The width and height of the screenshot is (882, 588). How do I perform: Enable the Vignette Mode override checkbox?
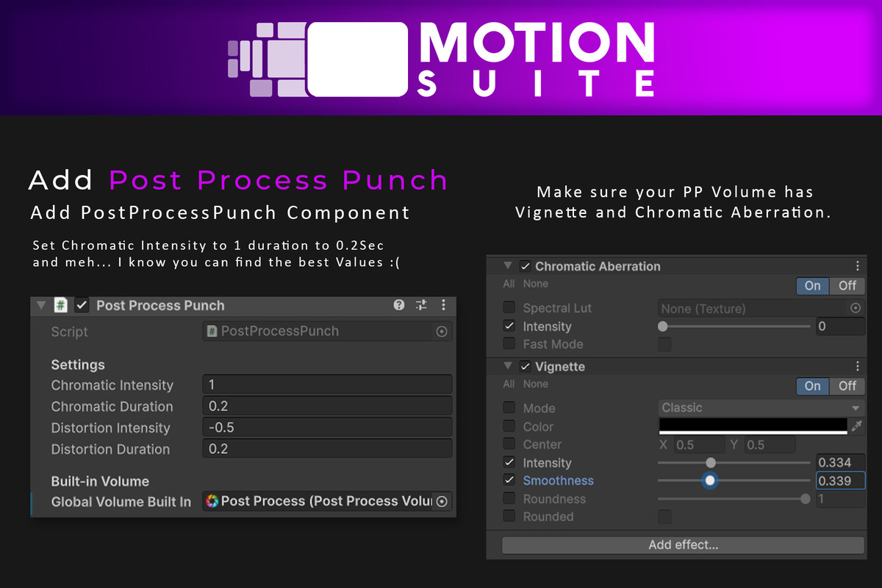point(509,408)
